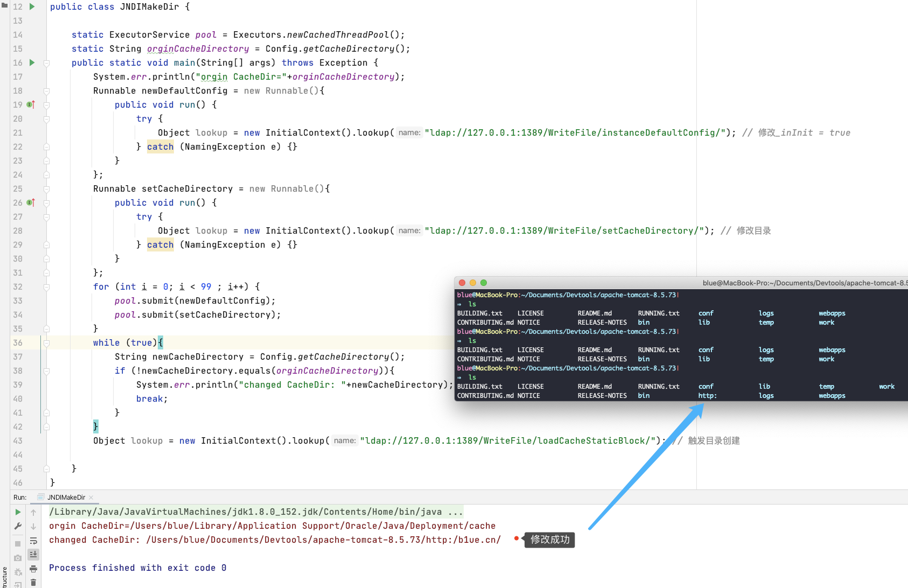Click the Terminal window red close button
The image size is (908, 588).
(x=462, y=283)
